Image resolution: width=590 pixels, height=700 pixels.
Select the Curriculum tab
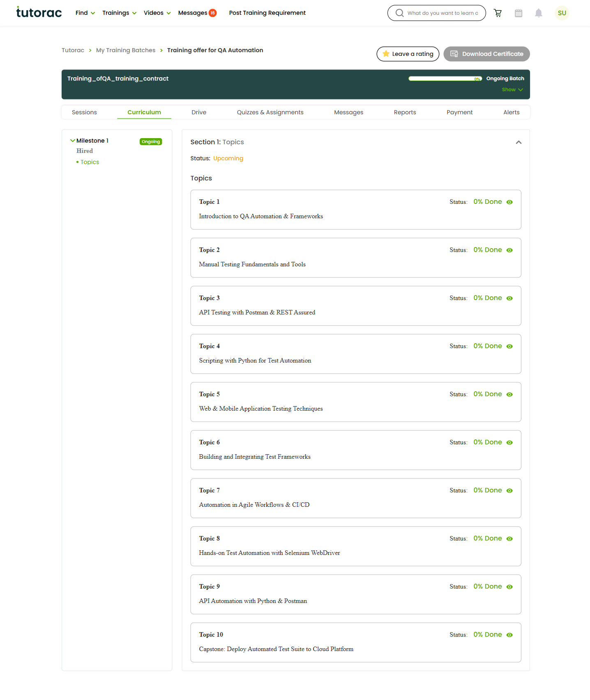click(144, 112)
